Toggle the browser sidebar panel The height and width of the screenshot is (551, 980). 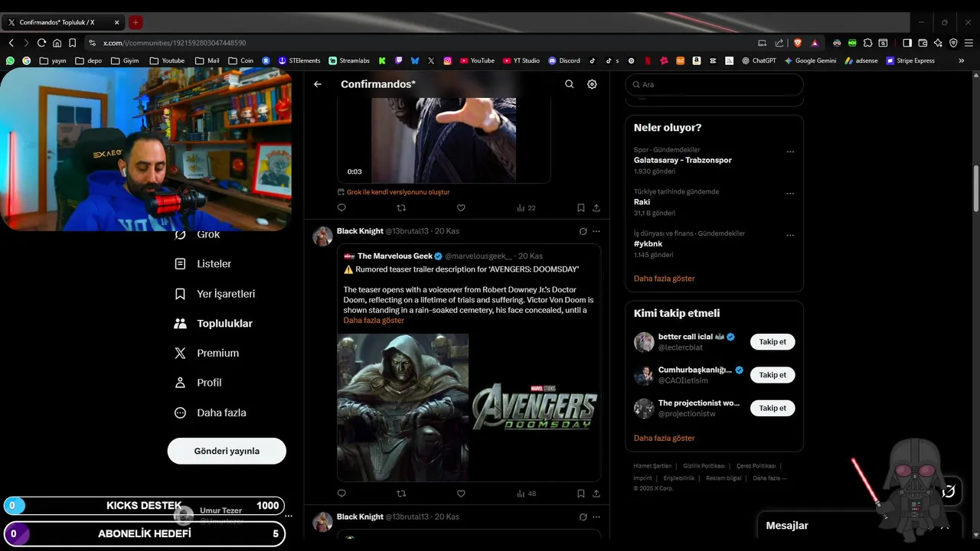coord(907,43)
